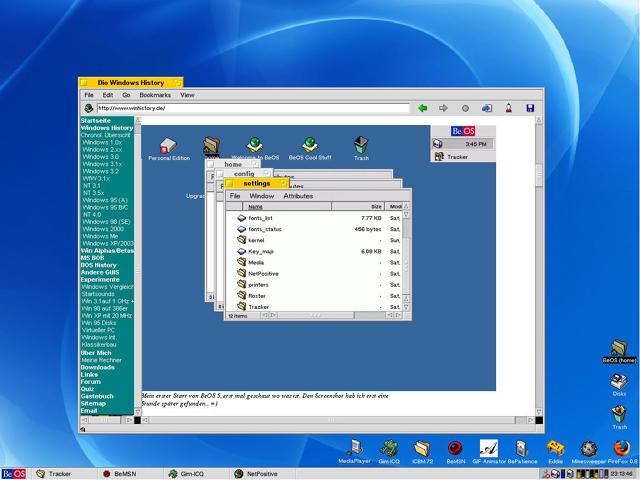The width and height of the screenshot is (640, 480).
Task: Click the red figure icon in NetPositive toolbar
Action: 509,108
